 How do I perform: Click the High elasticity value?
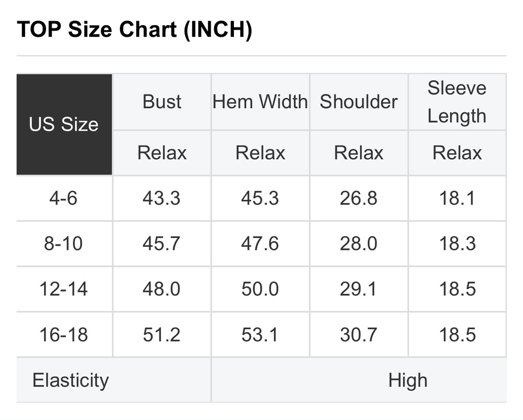pyautogui.click(x=408, y=381)
